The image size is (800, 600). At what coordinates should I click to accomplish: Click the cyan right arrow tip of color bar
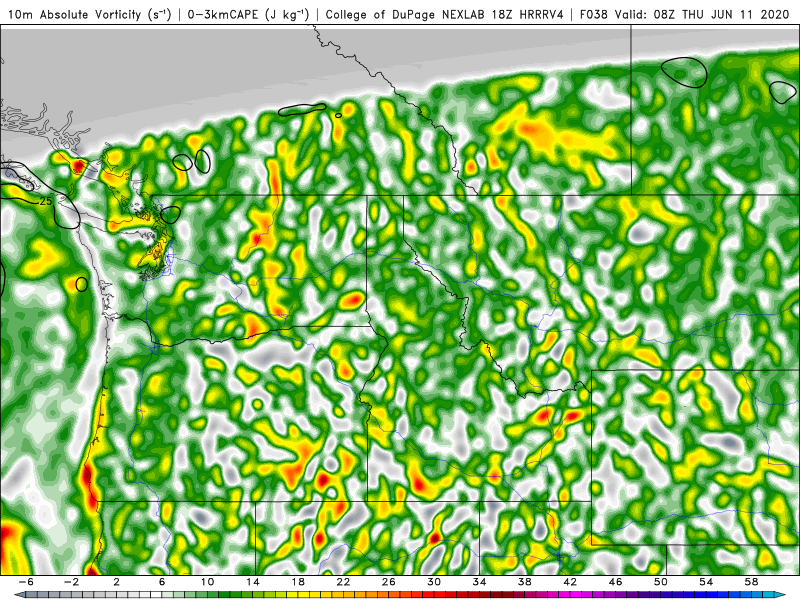pyautogui.click(x=781, y=595)
